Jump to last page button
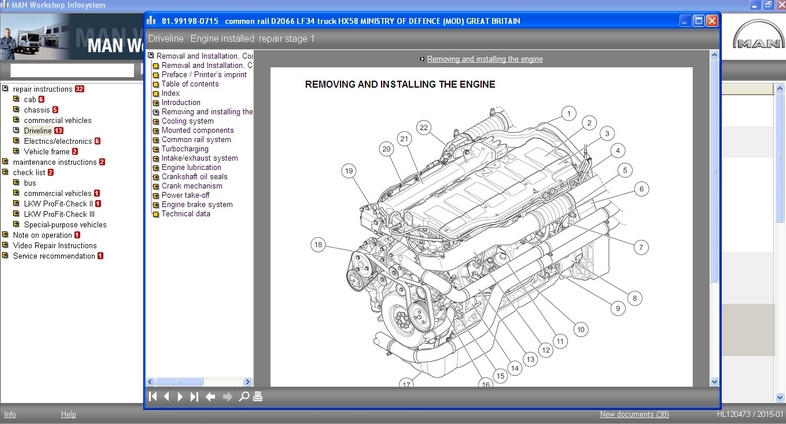 point(194,396)
